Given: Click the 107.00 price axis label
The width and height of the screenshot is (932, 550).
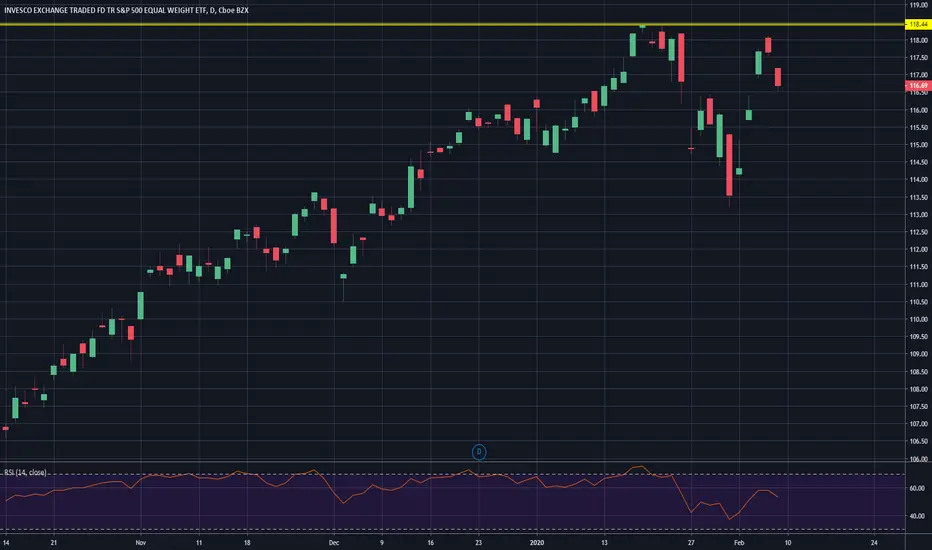Looking at the screenshot, I should tap(918, 424).
